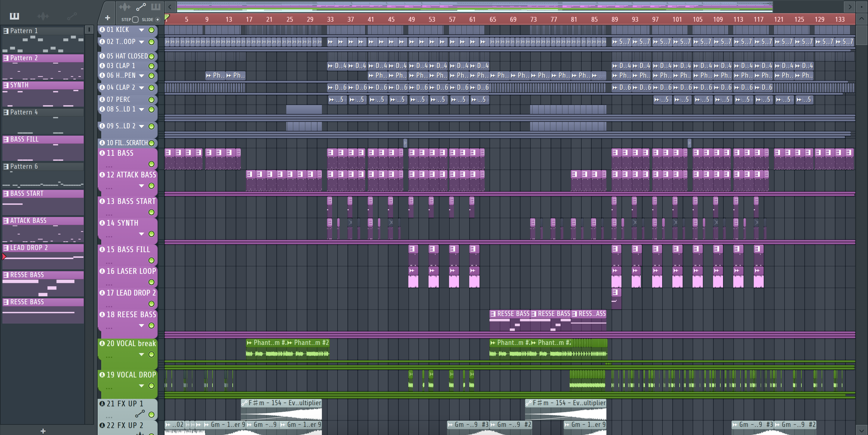Mute the 20 VOCAL break track
This screenshot has width=868, height=435.
click(x=152, y=354)
